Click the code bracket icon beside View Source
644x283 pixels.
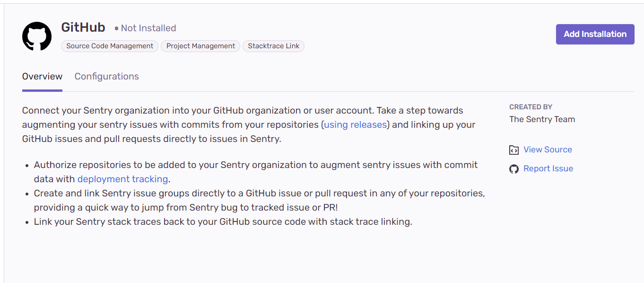pos(514,150)
